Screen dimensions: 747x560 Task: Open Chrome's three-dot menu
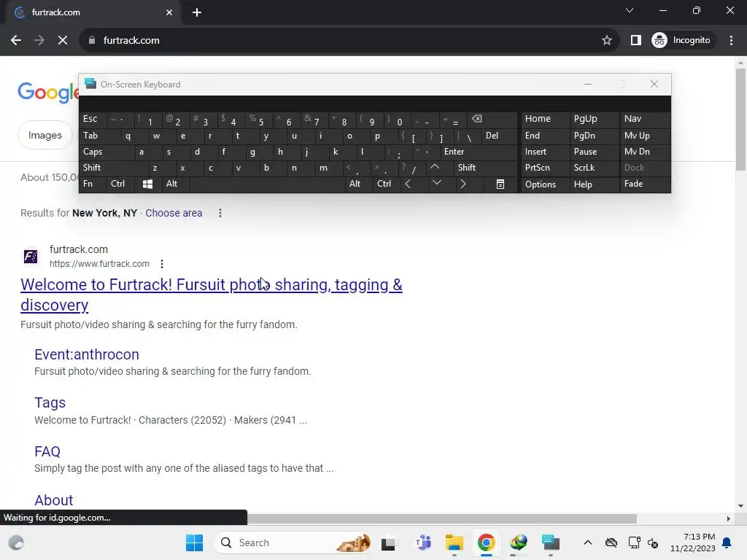[731, 41]
